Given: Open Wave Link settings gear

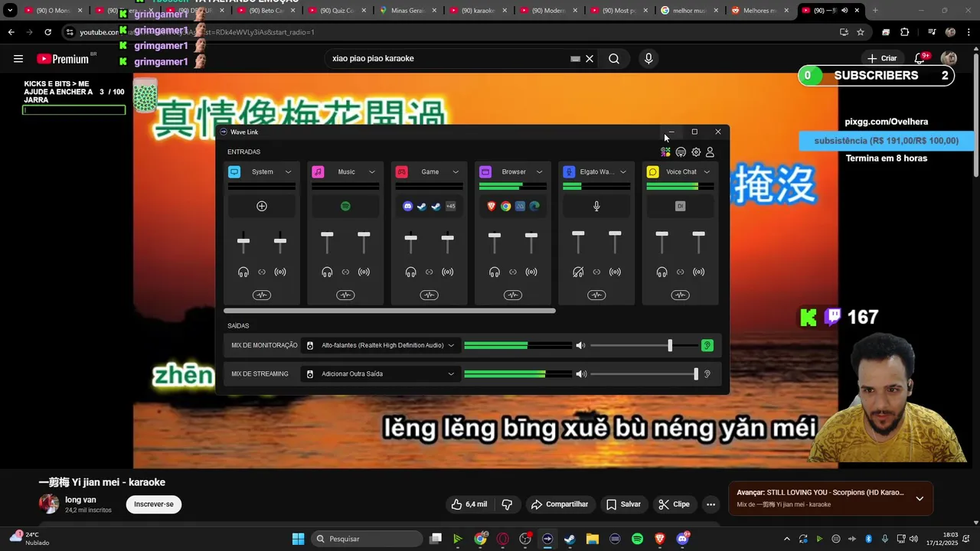Looking at the screenshot, I should [696, 152].
